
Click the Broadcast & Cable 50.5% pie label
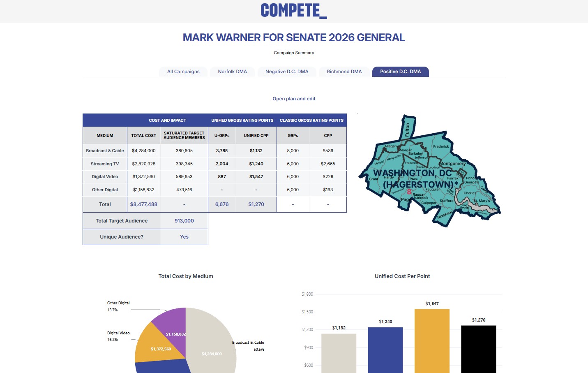(x=248, y=346)
